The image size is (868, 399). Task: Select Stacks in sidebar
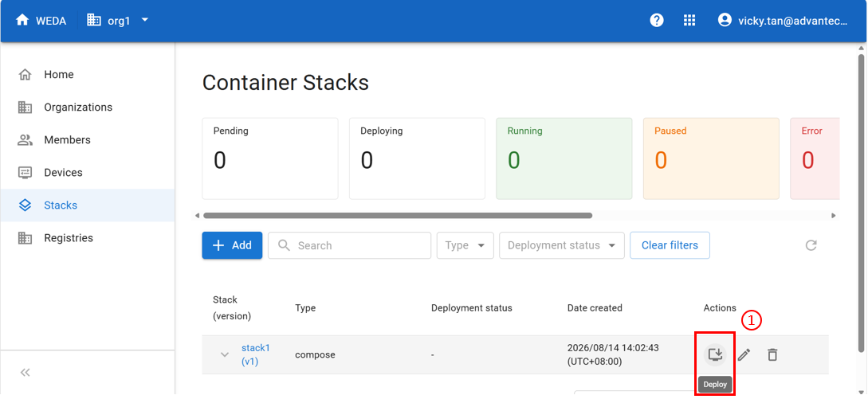pos(88,205)
